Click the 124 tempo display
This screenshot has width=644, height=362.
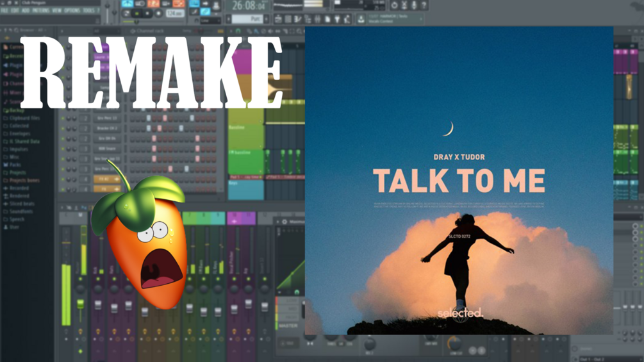click(174, 13)
